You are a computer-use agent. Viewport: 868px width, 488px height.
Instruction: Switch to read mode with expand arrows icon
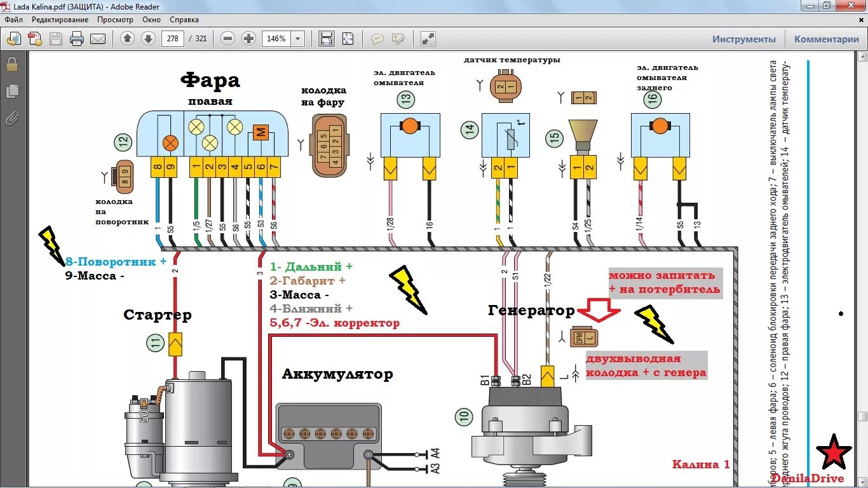[428, 39]
